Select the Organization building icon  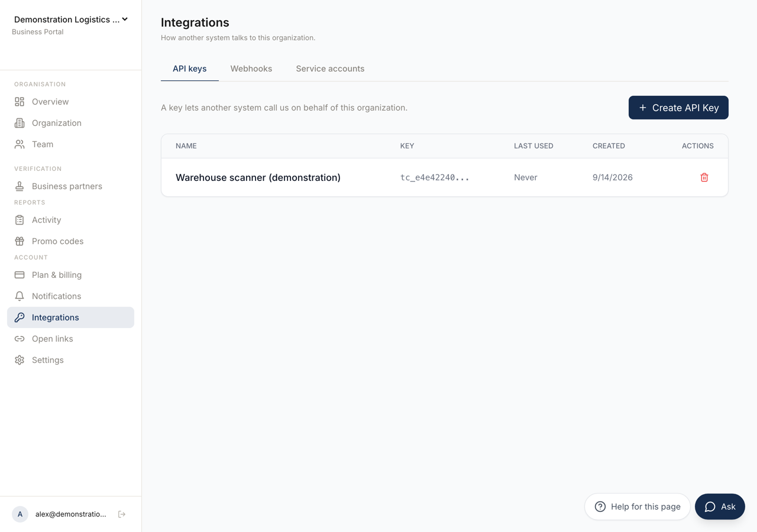click(x=20, y=123)
